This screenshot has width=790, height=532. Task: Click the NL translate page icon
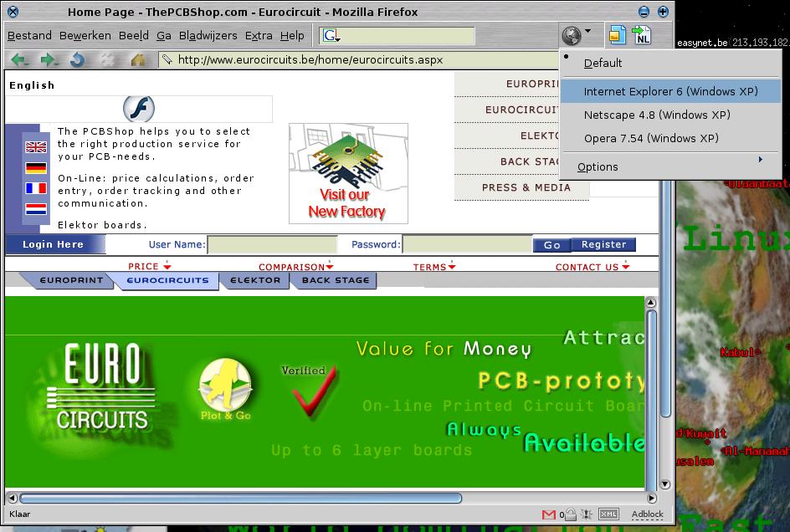coord(641,35)
